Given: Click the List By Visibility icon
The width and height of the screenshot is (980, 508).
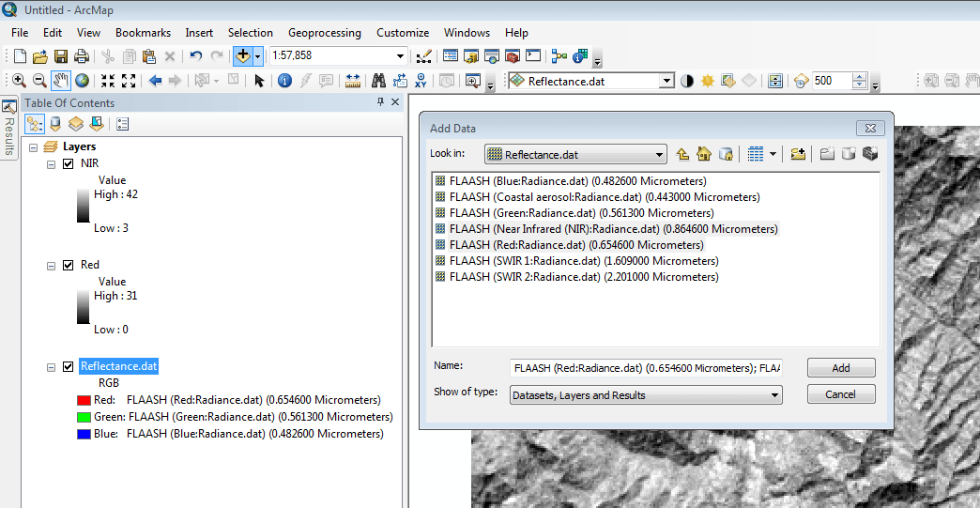Looking at the screenshot, I should (x=76, y=124).
